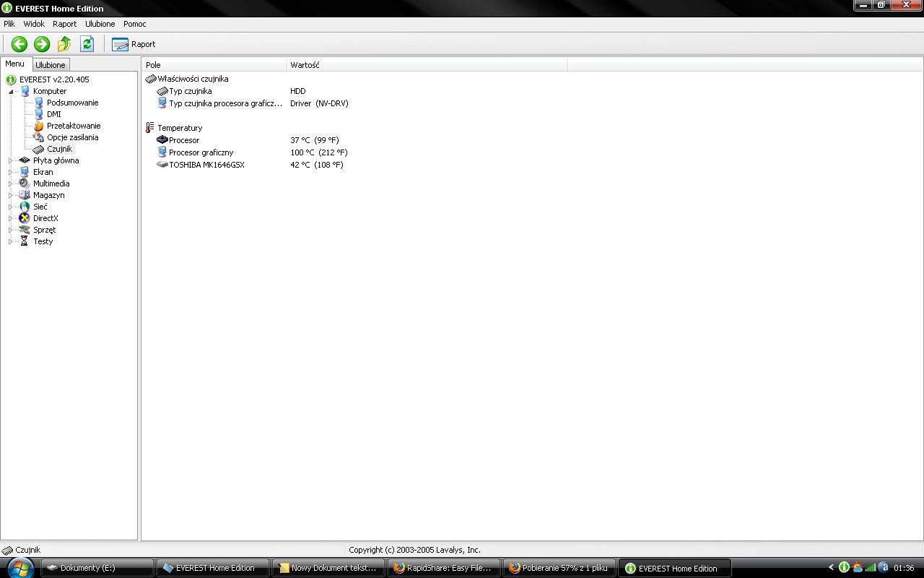This screenshot has height=578, width=924.
Task: Click the Czujnik sensor icon in the tree
Action: 38,149
